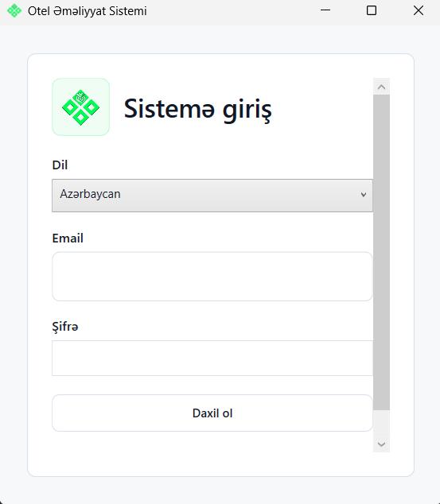Focus the Şifrə password field
This screenshot has height=504, width=440.
(212, 358)
